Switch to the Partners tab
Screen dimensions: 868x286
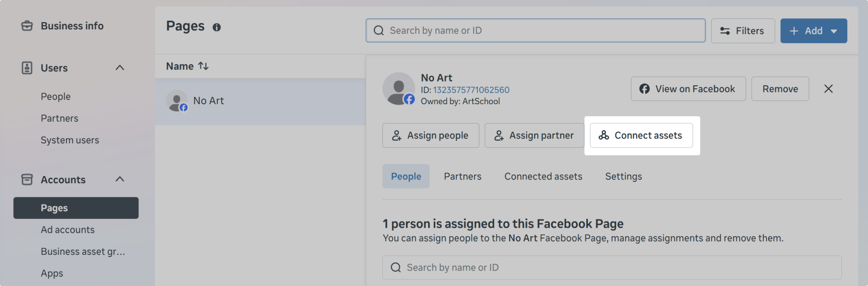[x=462, y=177]
